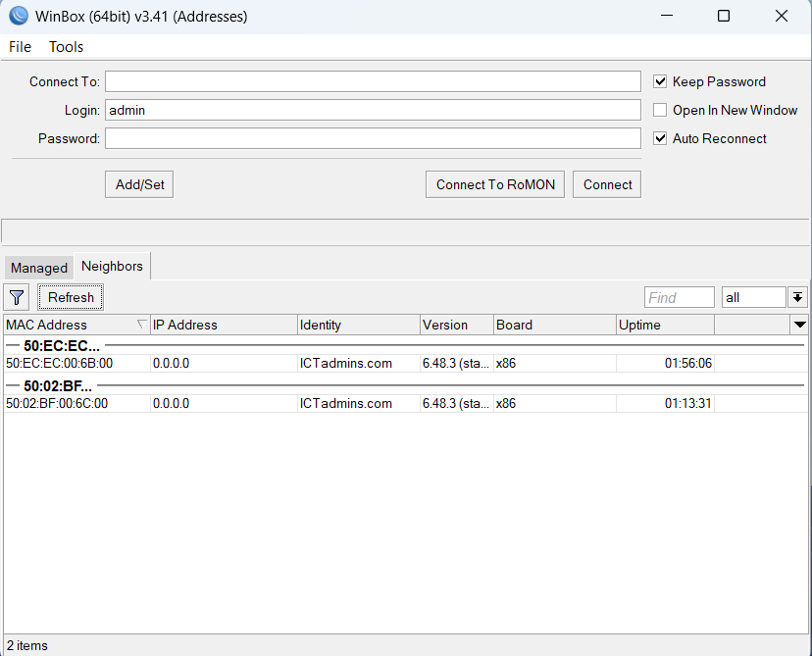812x656 pixels.
Task: Enable Open In New Window option
Action: point(660,110)
